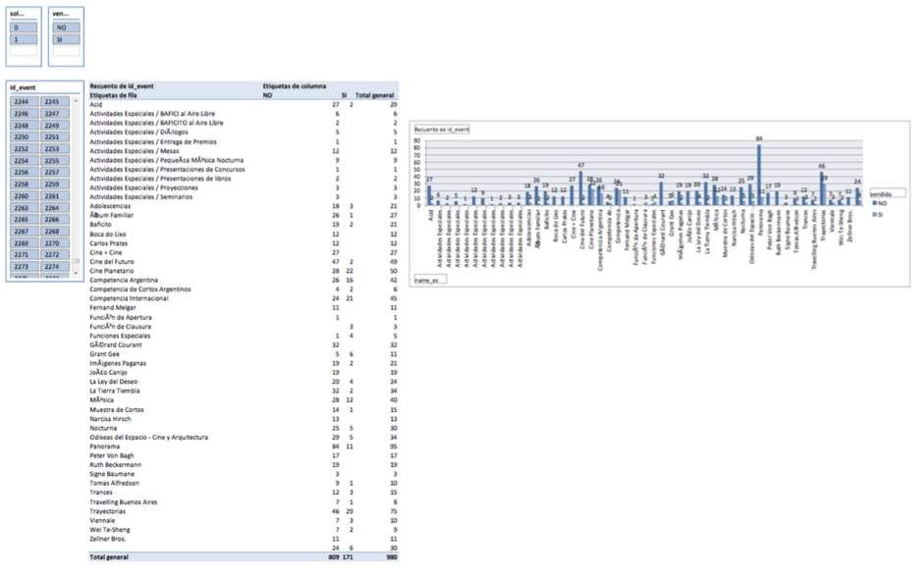Pick 2249 in the id_event slicer
Screen dimensions: 924x575
click(55, 125)
